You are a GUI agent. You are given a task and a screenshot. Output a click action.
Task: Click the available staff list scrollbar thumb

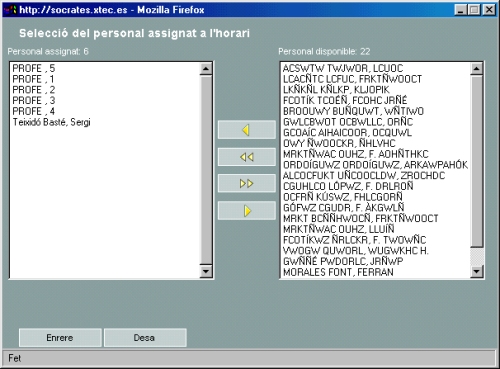point(477,161)
